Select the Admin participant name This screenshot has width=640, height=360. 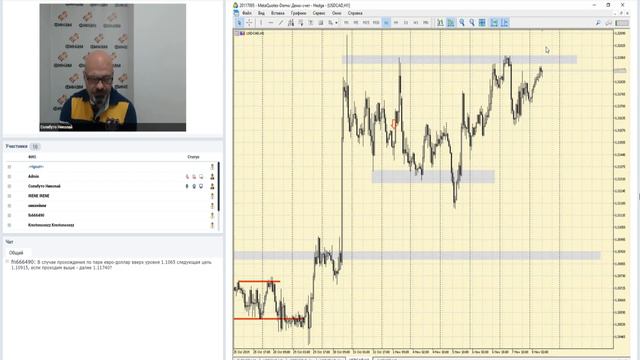33,176
